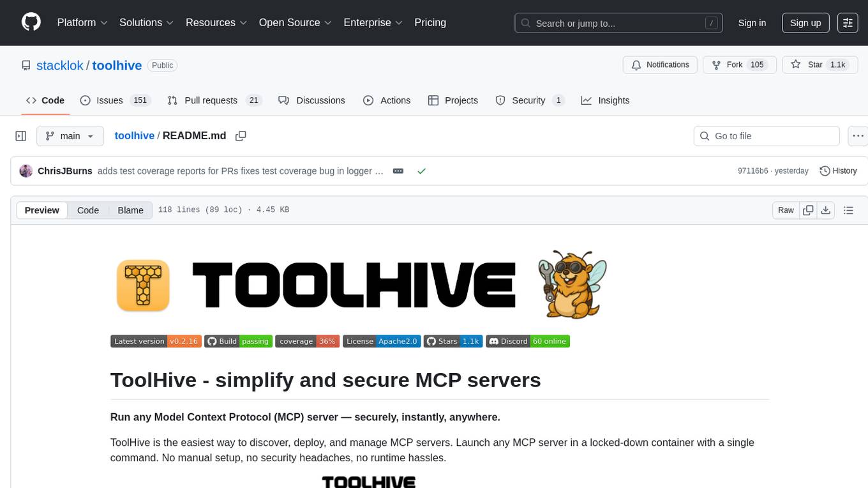Switch to the Projects tab
The width and height of the screenshot is (868, 488).
point(453,100)
